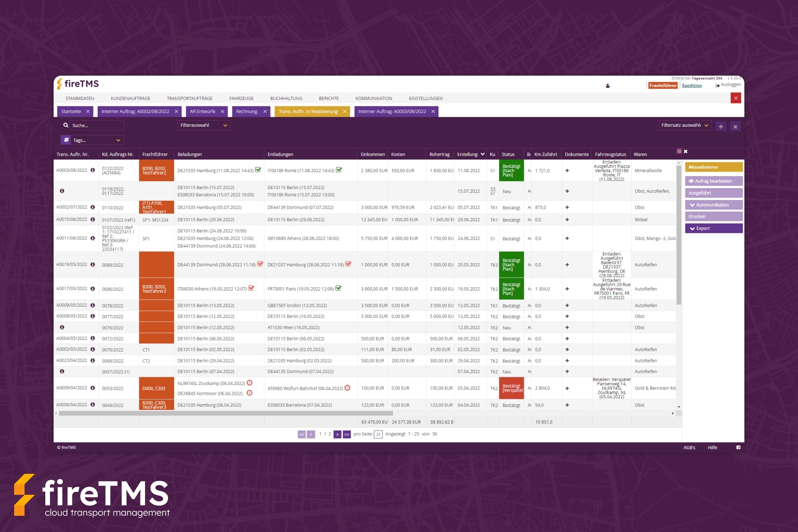The height and width of the screenshot is (532, 798).
Task: Click the # tags icon
Action: click(x=66, y=140)
